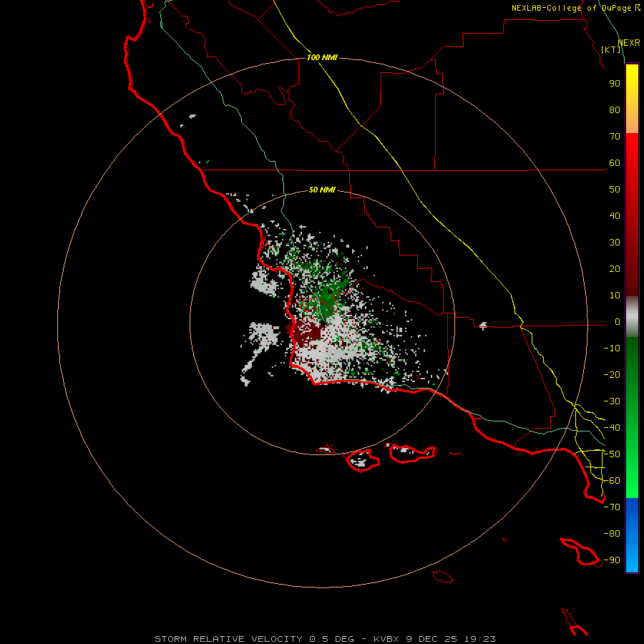Pick the dark green scale segment near -20
Image resolution: width=644 pixels, height=644 pixels.
pos(632,370)
